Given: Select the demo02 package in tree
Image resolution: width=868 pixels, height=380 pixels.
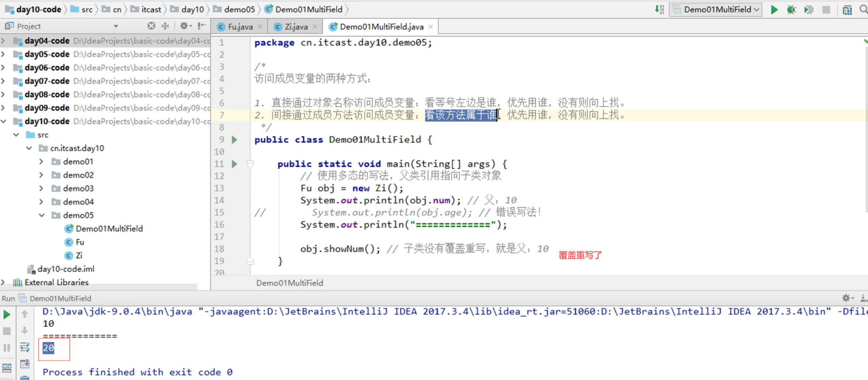Looking at the screenshot, I should (x=73, y=175).
